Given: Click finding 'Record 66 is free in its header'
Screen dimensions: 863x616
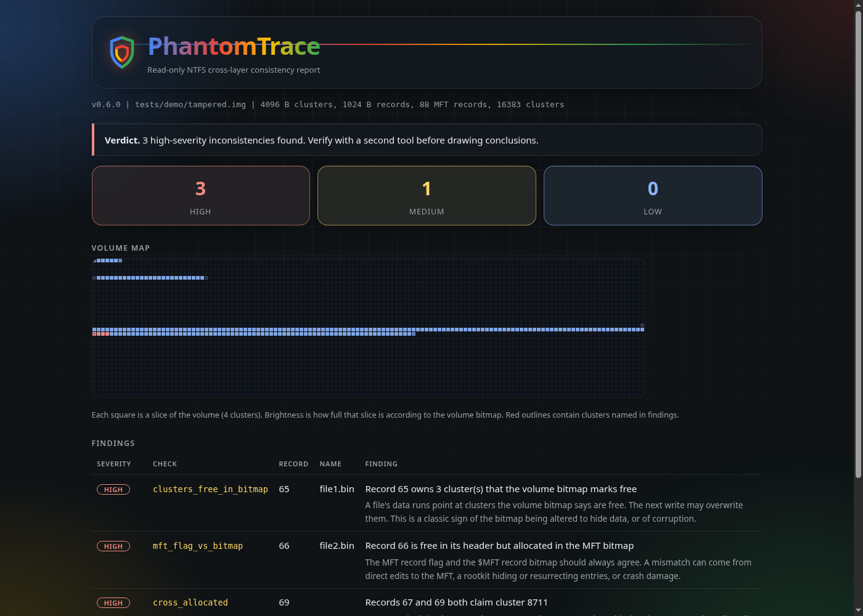Looking at the screenshot, I should [499, 546].
